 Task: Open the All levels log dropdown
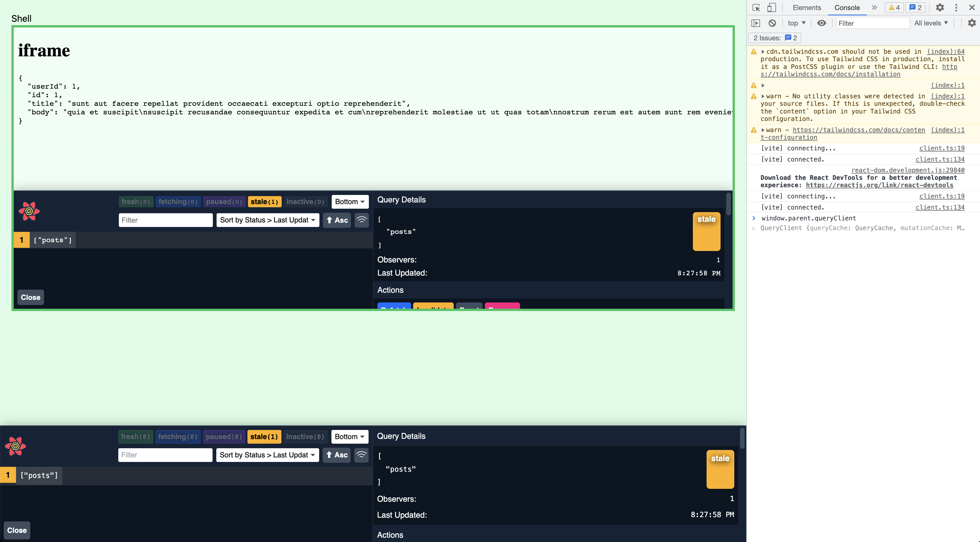point(931,23)
